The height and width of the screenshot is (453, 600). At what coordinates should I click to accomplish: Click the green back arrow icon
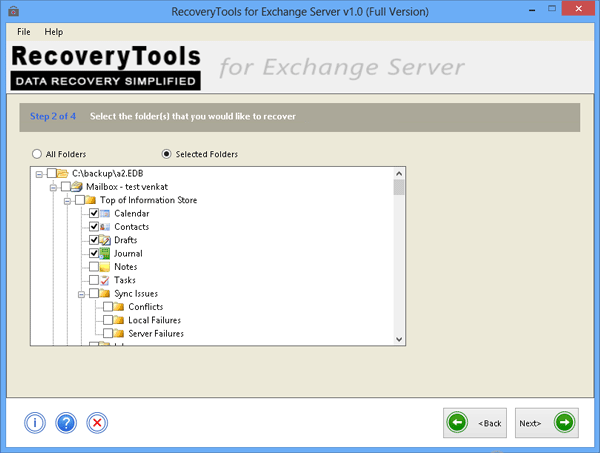[x=457, y=422]
